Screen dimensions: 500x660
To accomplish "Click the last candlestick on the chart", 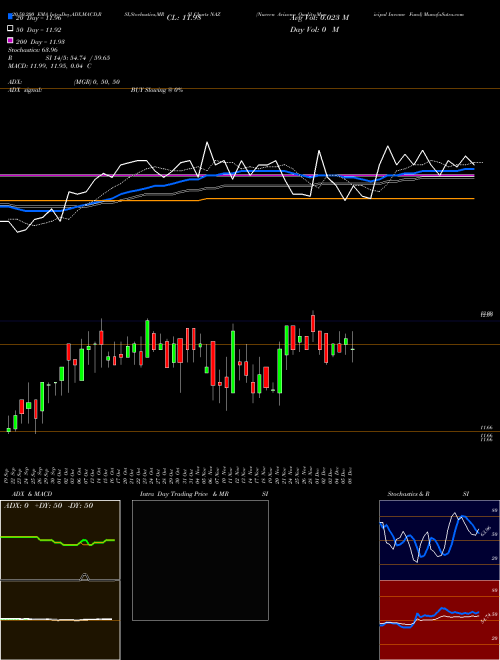I will 353,348.
